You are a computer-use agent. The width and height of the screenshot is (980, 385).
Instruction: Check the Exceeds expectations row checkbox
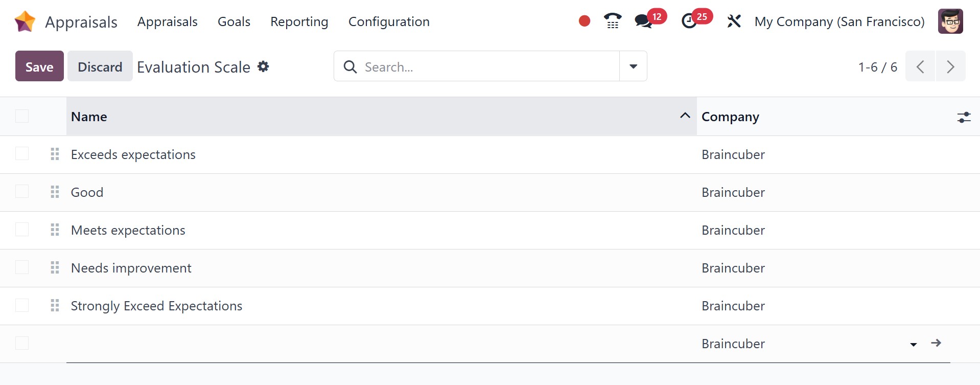(22, 154)
